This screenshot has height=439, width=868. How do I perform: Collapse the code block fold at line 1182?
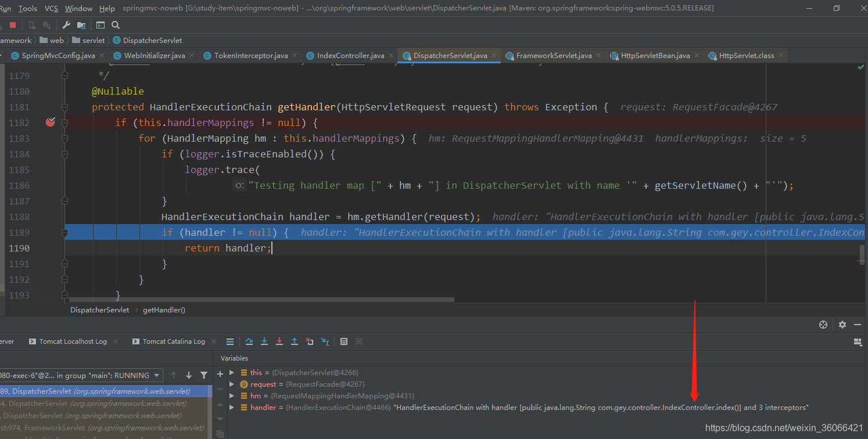(x=65, y=123)
